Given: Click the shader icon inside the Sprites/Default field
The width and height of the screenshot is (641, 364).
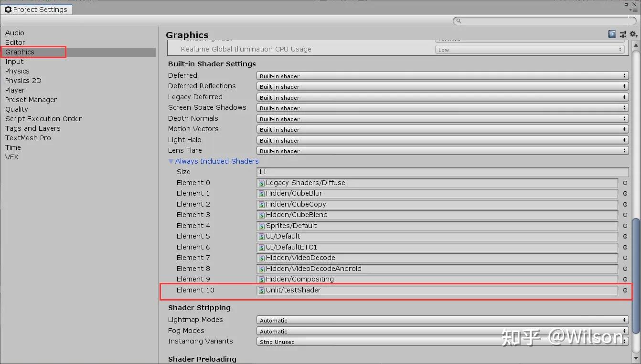Looking at the screenshot, I should 261,226.
